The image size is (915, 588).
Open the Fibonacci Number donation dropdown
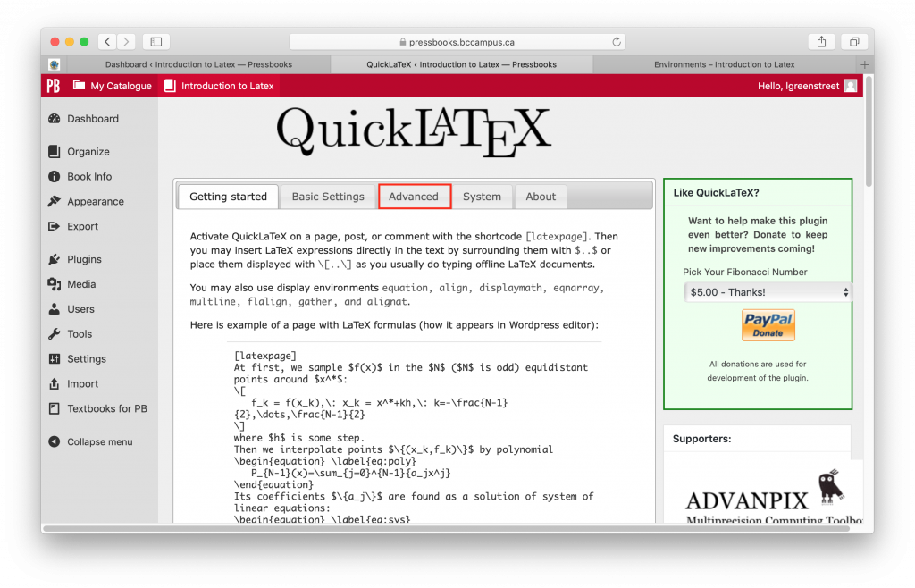coord(768,292)
